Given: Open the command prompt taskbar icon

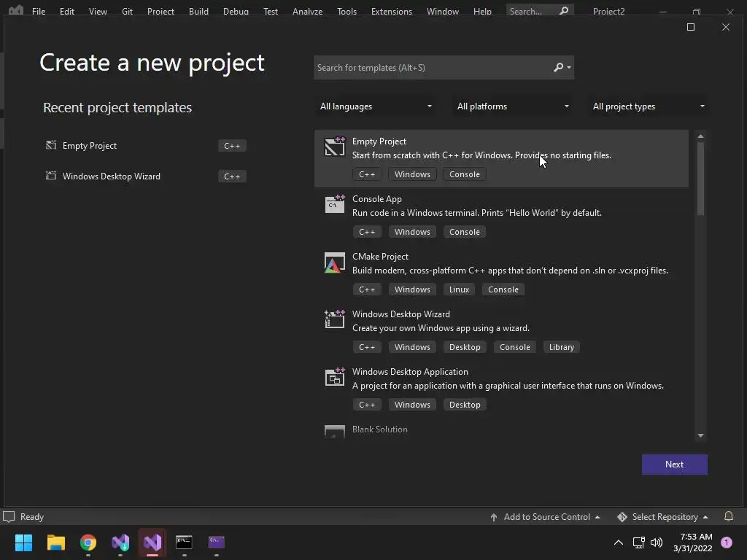Looking at the screenshot, I should [x=184, y=542].
